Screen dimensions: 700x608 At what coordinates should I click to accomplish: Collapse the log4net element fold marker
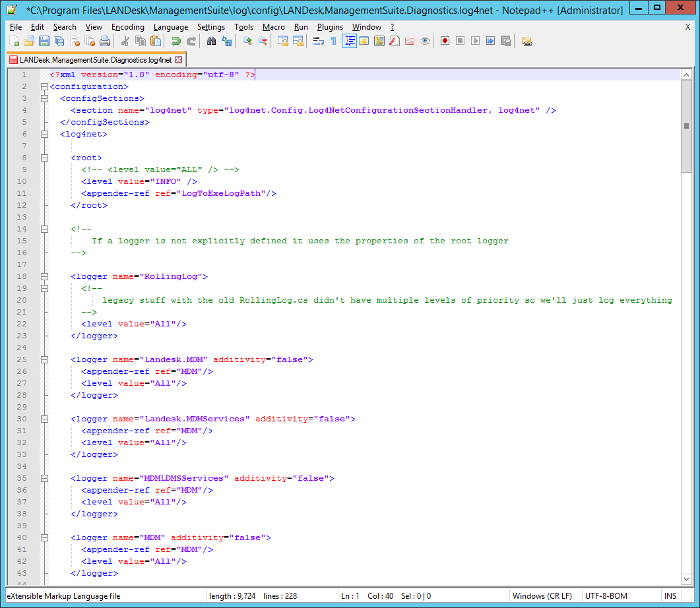[44, 134]
